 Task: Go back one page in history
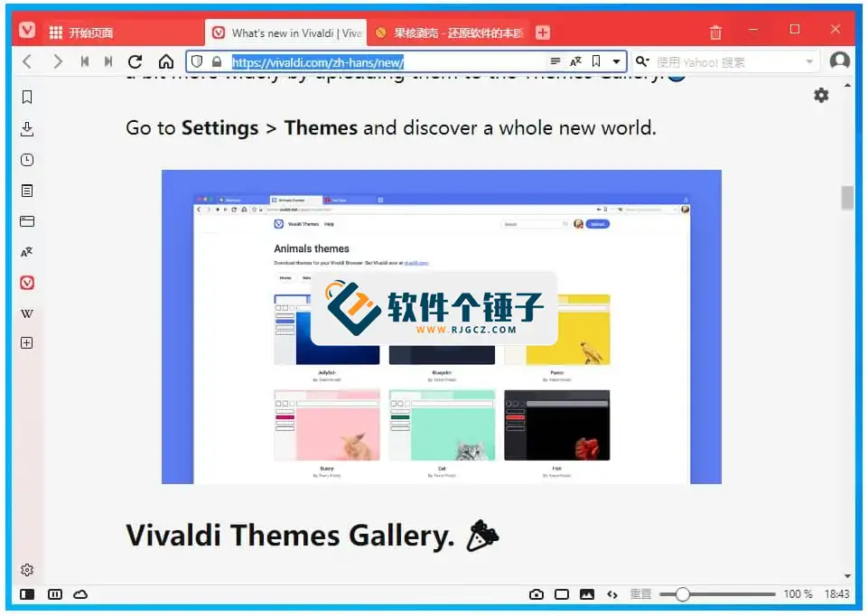pyautogui.click(x=27, y=61)
